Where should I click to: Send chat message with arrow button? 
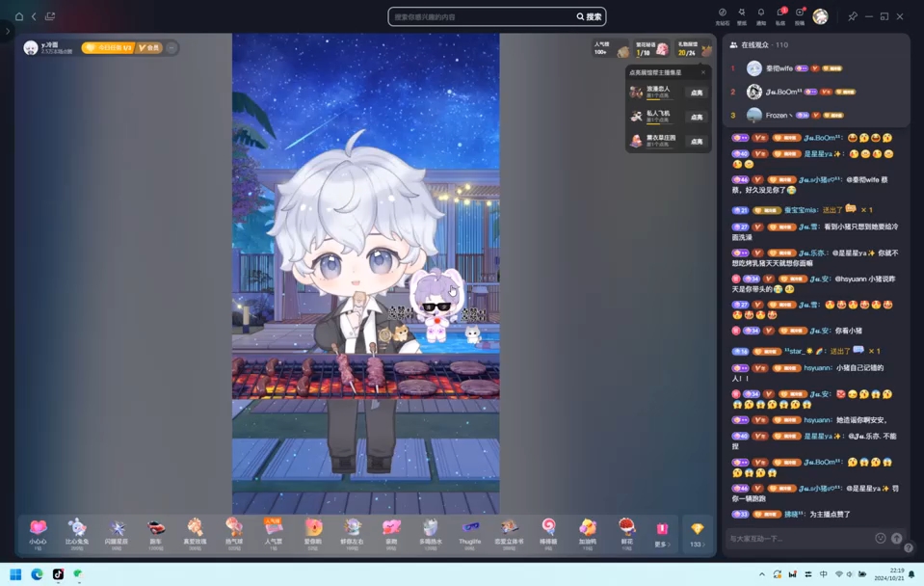pyautogui.click(x=896, y=538)
